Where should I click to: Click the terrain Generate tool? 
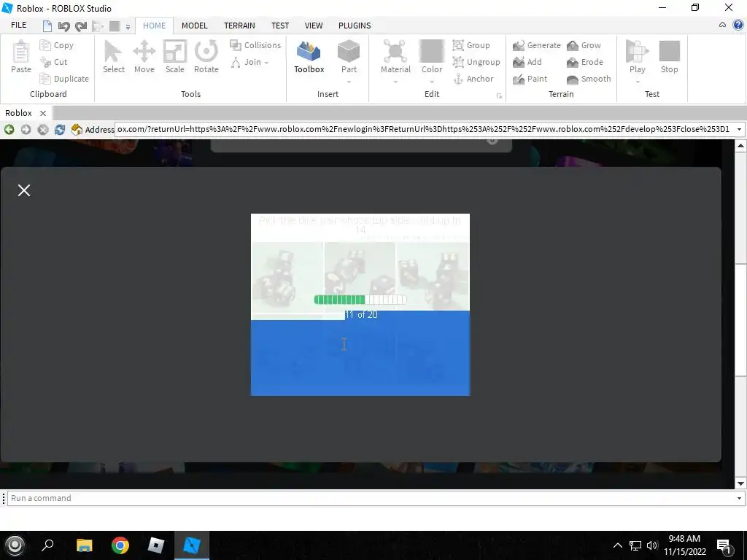[x=536, y=45]
